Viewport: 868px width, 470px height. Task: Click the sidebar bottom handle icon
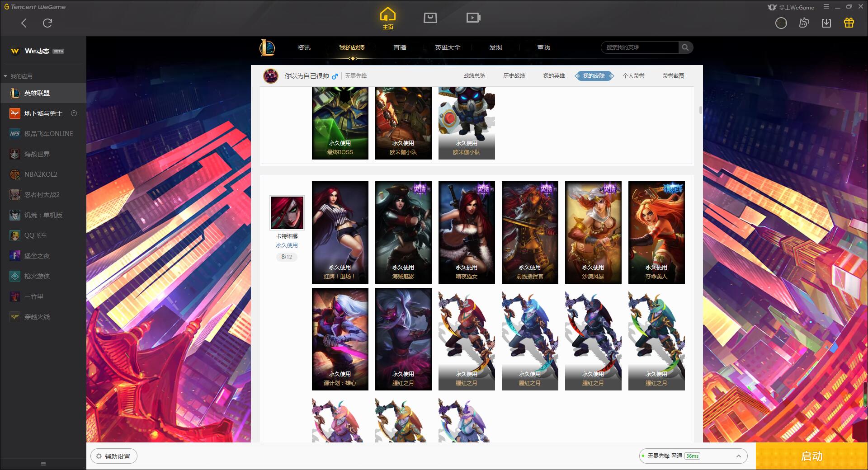tap(43, 464)
